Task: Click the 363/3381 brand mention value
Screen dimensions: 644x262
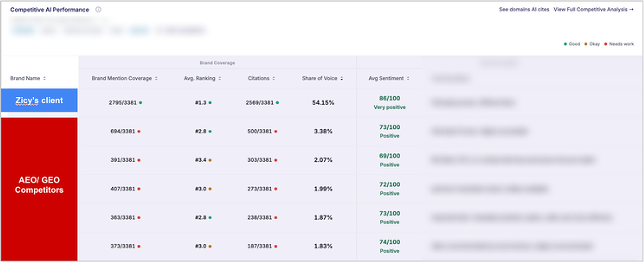Action: [x=123, y=217]
